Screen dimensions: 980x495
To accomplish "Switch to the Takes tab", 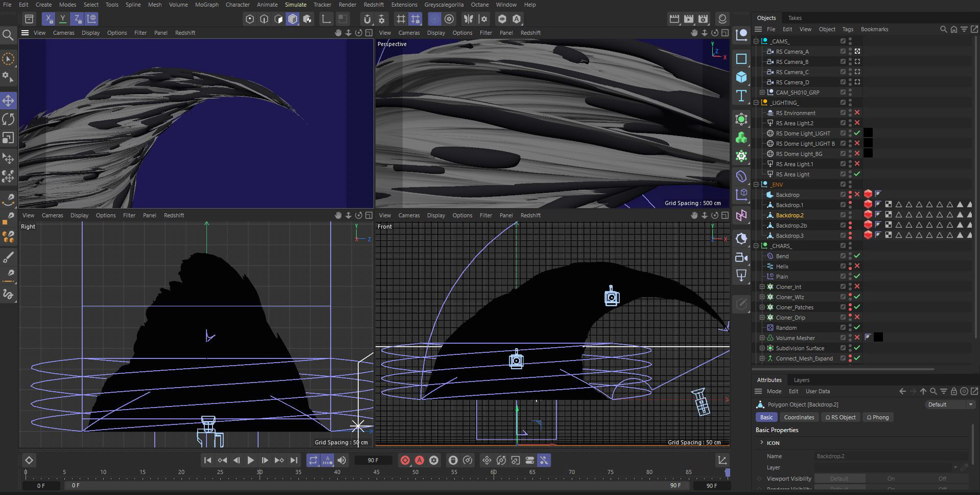I will (x=795, y=18).
